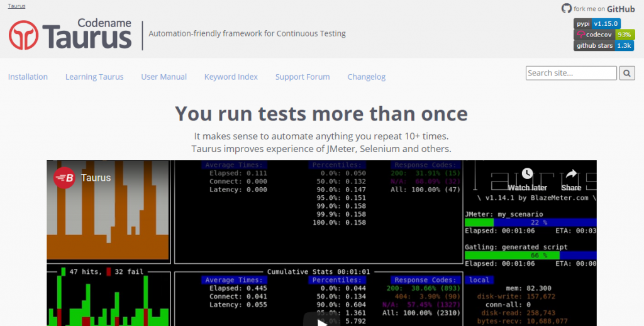Click the v1.14.1 by BlazeMeter.com text
Image resolution: width=644 pixels, height=326 pixels.
(x=536, y=198)
